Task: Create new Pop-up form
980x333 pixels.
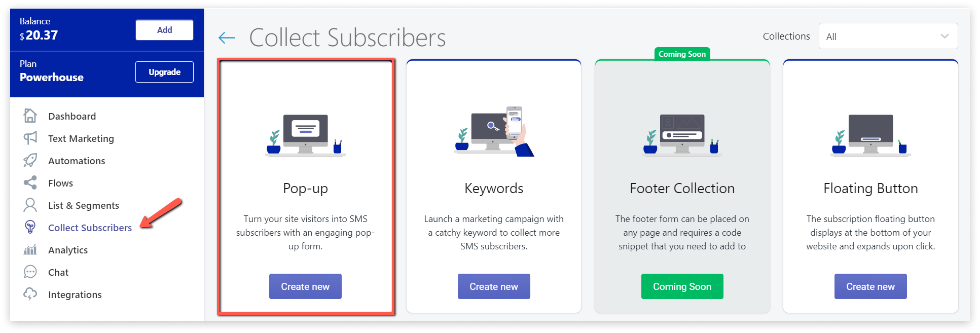Action: tap(305, 286)
